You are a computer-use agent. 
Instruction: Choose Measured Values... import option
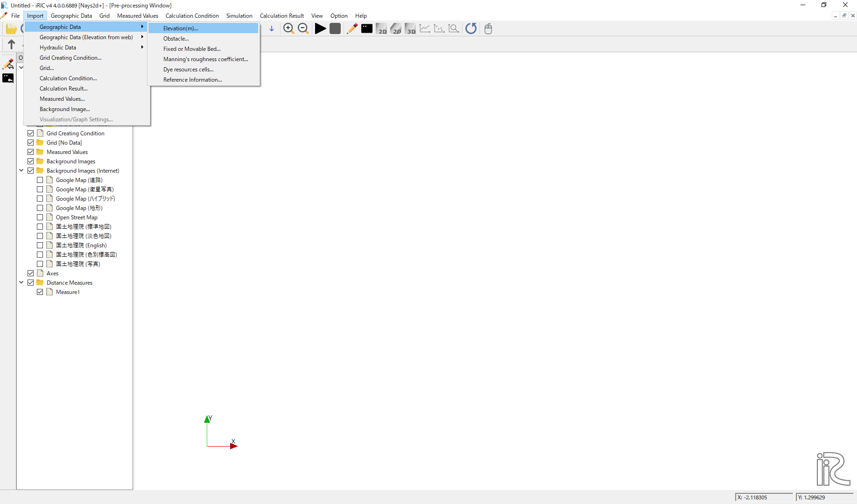pyautogui.click(x=87, y=99)
